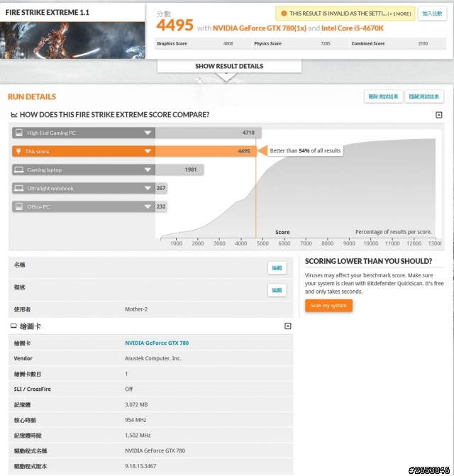Click the 9.18.13.3467 driver version value
The width and height of the screenshot is (454, 476).
(x=140, y=466)
